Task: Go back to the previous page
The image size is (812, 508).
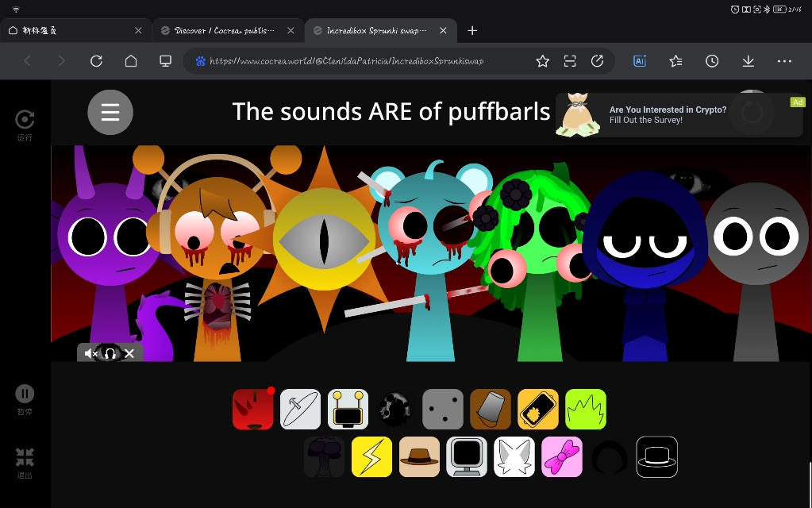Action: (x=28, y=61)
